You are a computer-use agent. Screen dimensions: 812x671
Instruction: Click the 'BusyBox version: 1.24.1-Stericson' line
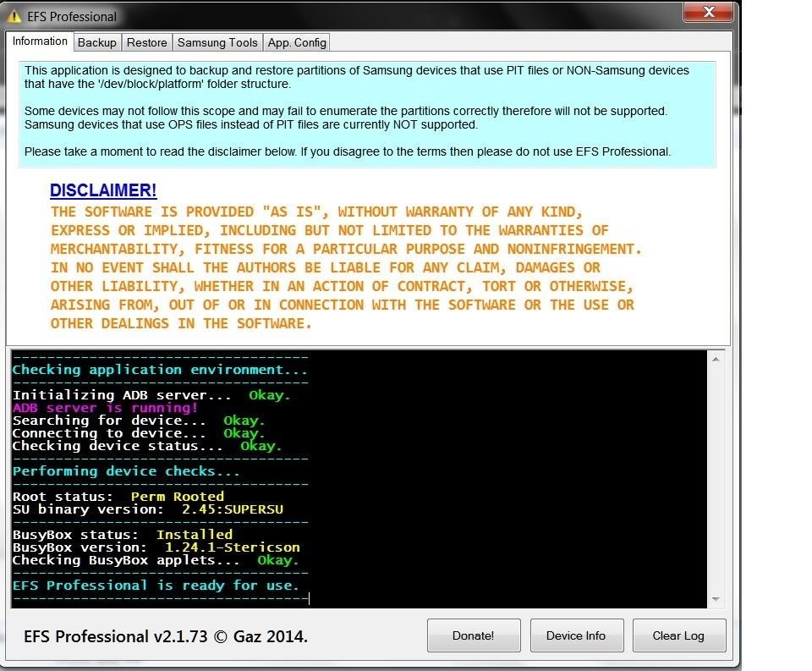coord(156,547)
